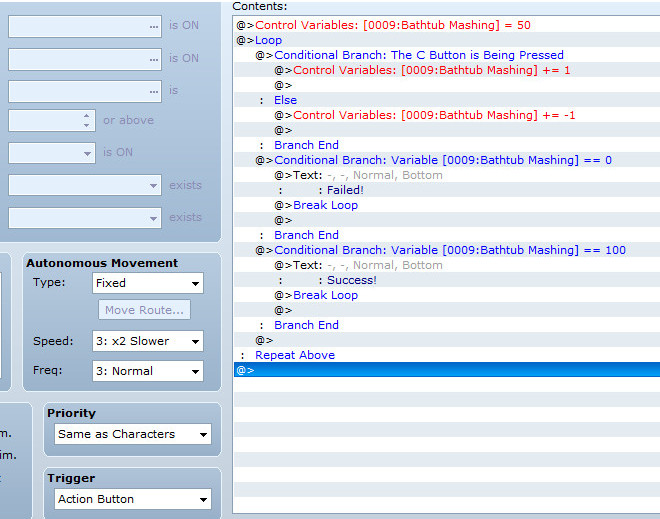Open Autonomous Movement Type dropdown

[x=148, y=283]
